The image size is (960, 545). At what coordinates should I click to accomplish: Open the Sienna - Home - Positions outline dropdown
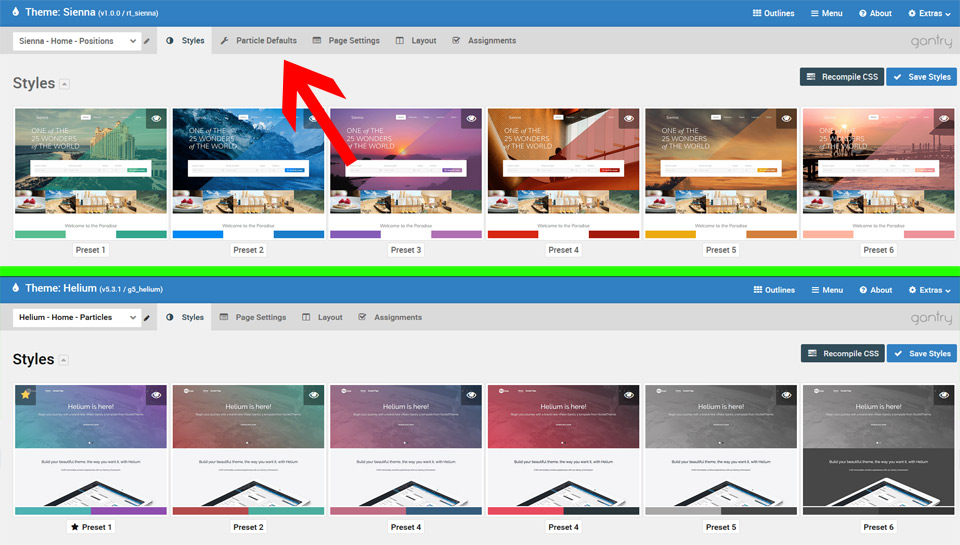point(77,41)
